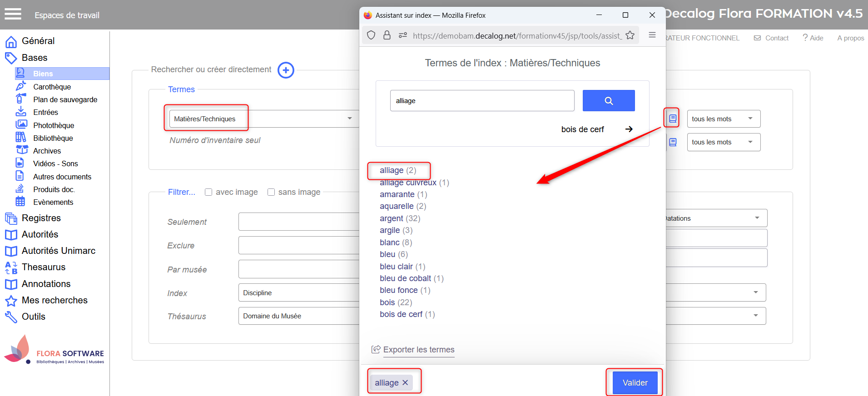Select the argent (32) term

[391, 218]
